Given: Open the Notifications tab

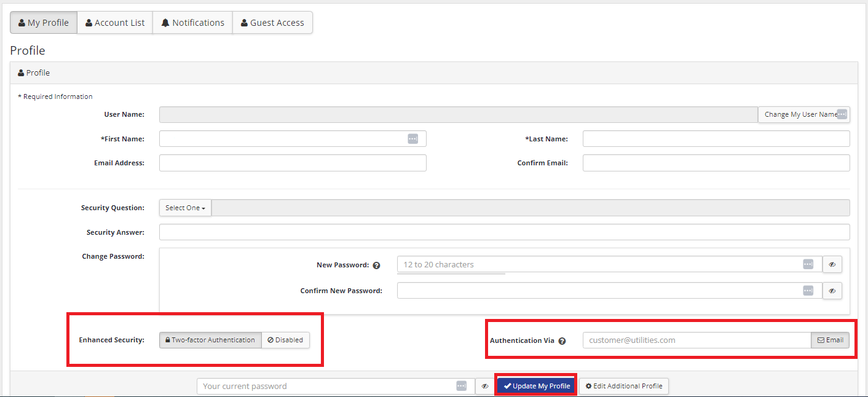Looking at the screenshot, I should click(192, 23).
